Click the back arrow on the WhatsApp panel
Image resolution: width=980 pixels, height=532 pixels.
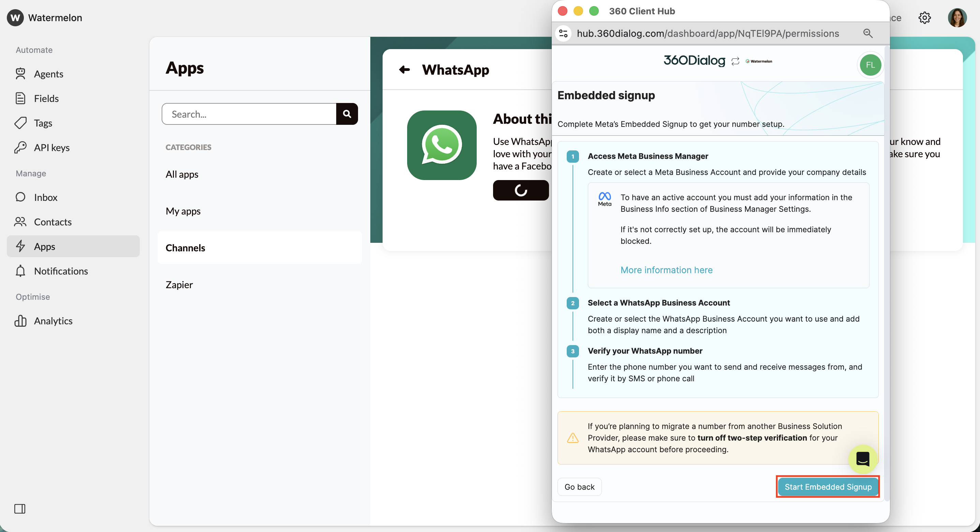point(404,70)
